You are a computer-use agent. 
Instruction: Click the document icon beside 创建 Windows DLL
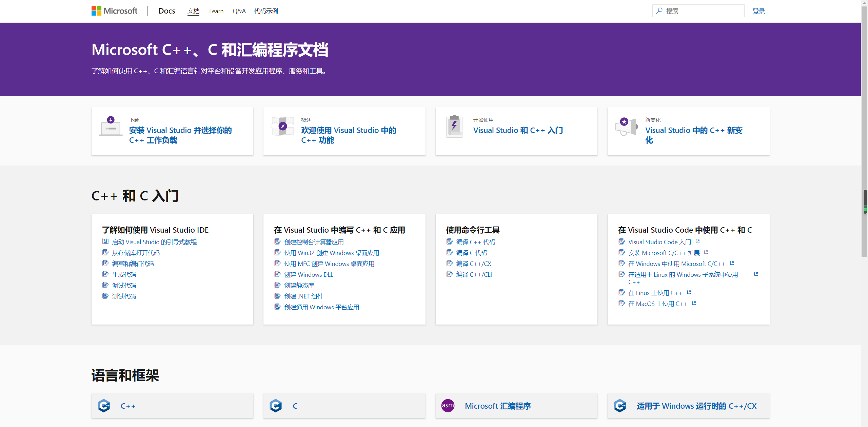pyautogui.click(x=277, y=274)
